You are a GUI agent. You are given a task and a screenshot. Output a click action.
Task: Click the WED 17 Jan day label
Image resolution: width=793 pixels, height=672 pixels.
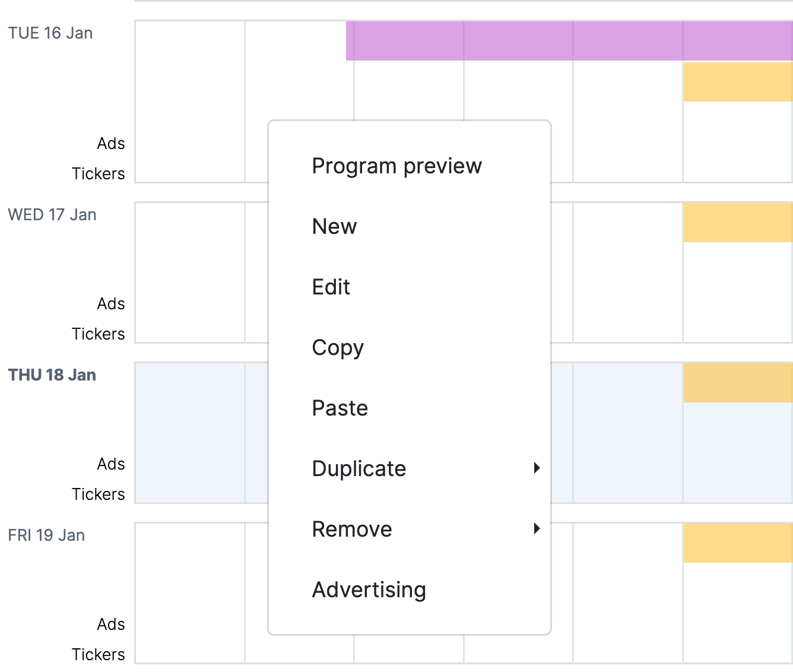tap(52, 215)
